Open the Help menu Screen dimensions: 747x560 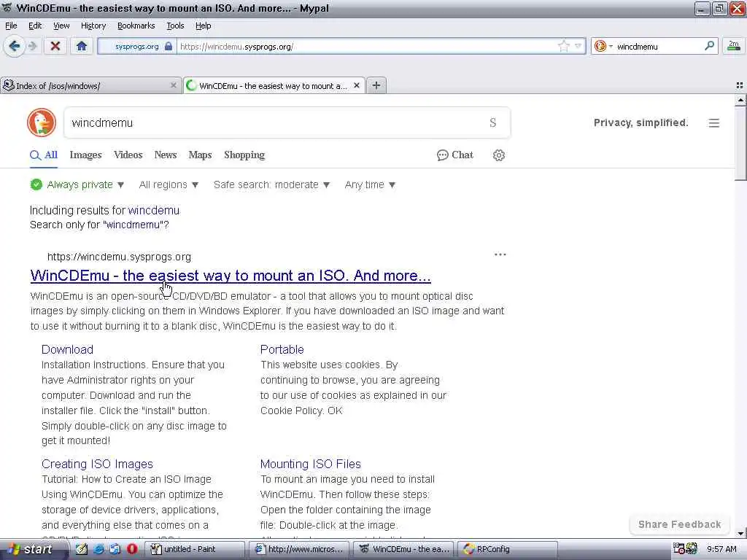tap(203, 26)
